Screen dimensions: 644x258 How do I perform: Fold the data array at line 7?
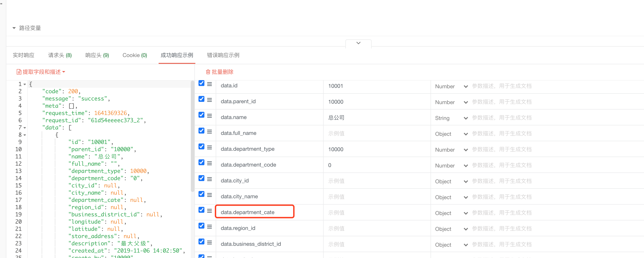point(25,128)
